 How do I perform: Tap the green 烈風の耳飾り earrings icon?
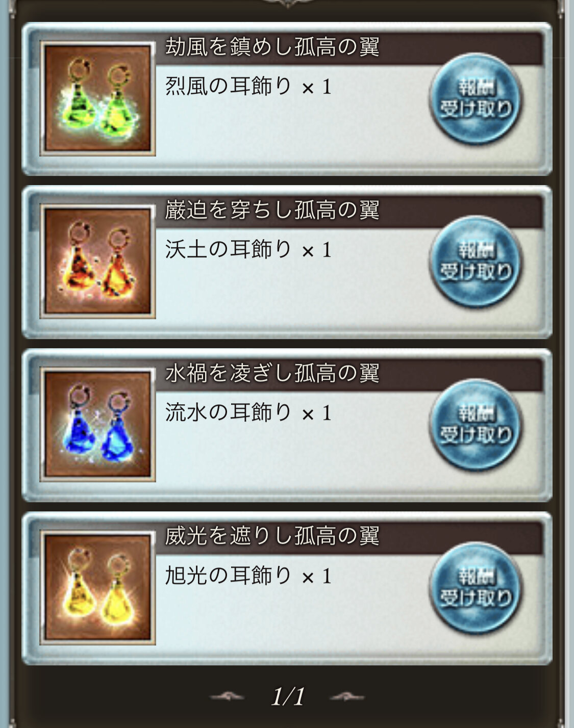click(98, 98)
